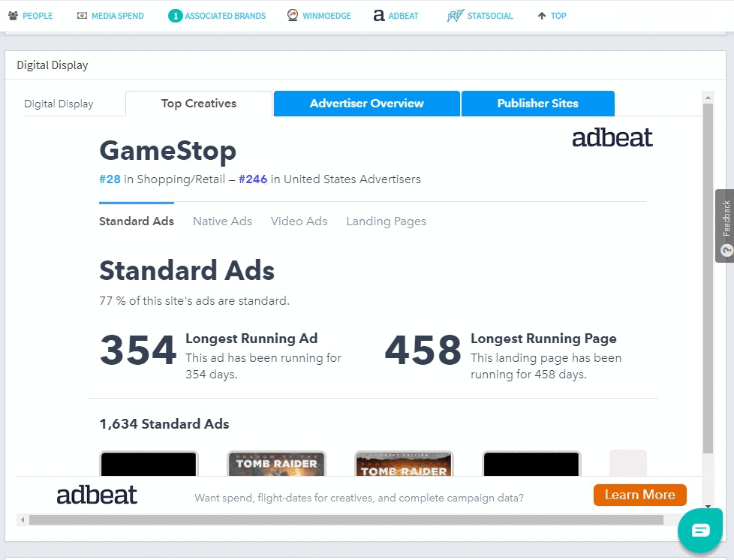The width and height of the screenshot is (734, 560).
Task: Open the fourth black ad thumbnail
Action: [x=531, y=464]
